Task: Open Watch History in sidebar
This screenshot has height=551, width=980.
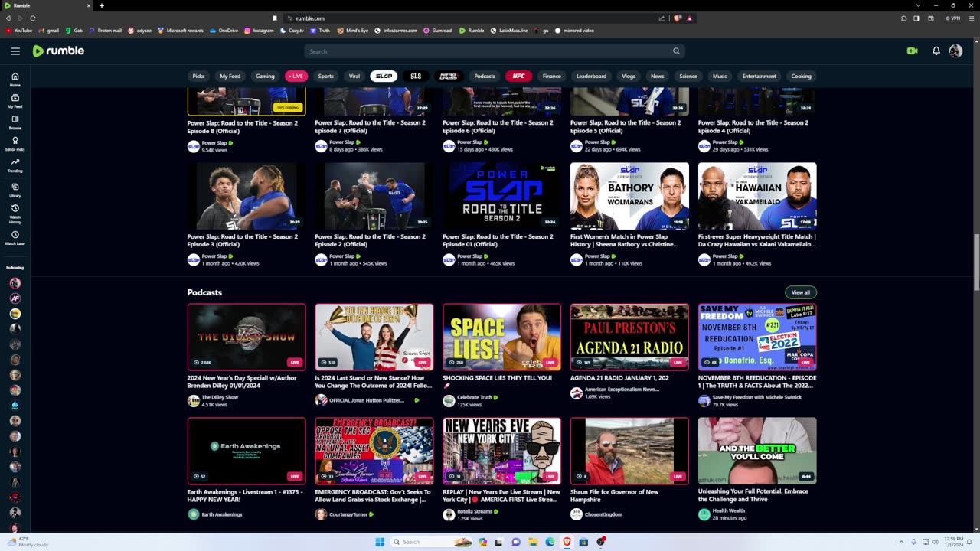Action: coord(15,214)
